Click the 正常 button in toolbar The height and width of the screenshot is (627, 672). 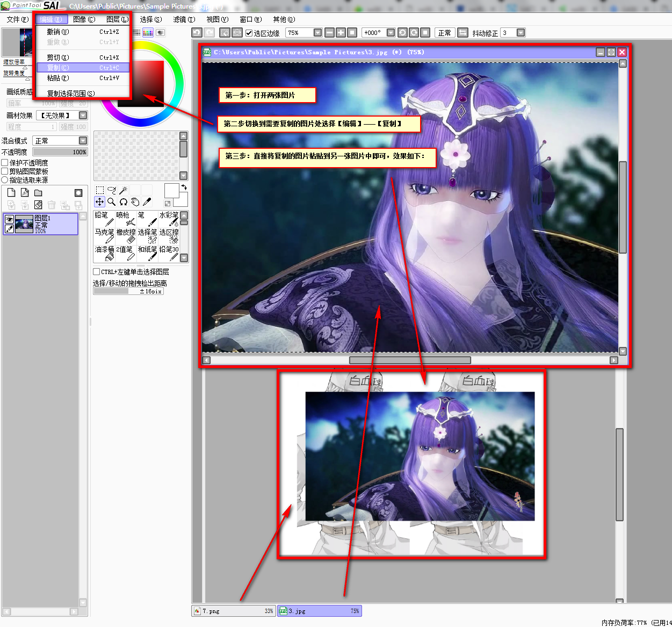[x=444, y=33]
